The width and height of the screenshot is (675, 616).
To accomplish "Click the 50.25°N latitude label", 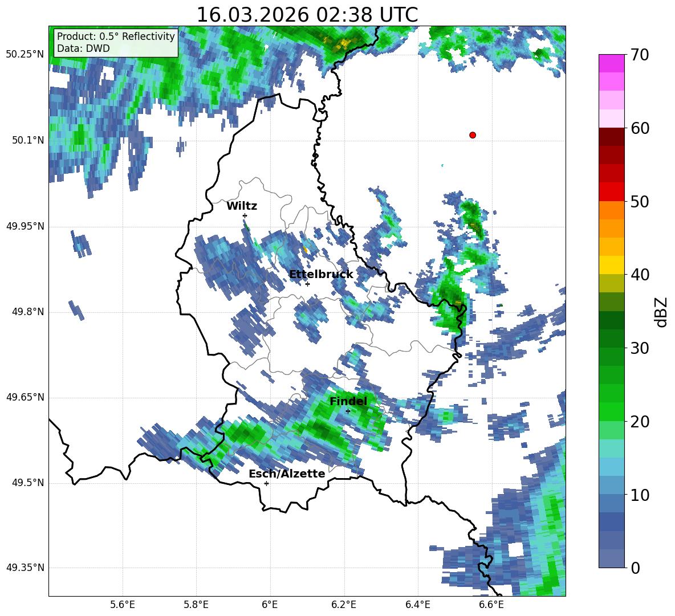I will click(25, 55).
